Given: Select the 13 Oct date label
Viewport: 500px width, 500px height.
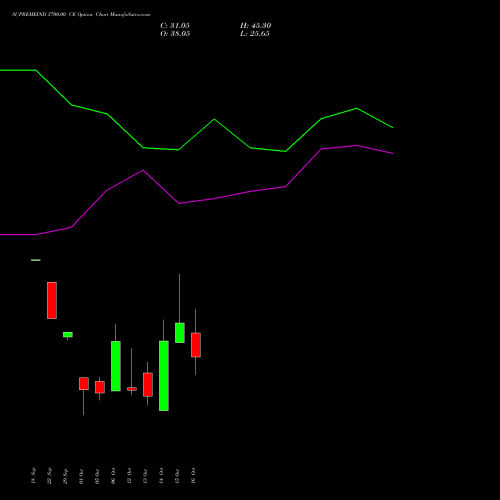Looking at the screenshot, I should click(x=145, y=476).
